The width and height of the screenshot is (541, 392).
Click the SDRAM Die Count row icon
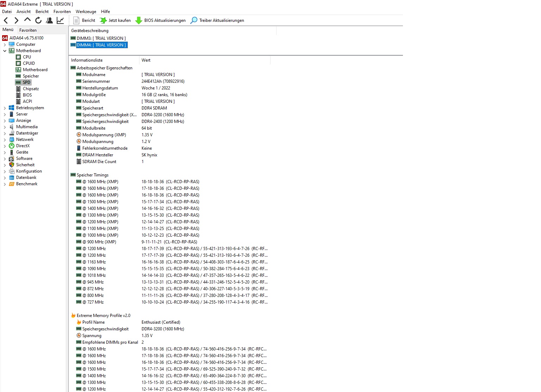click(79, 162)
